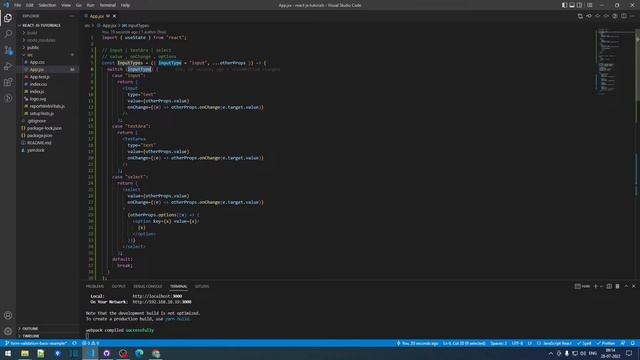Expand the build folder
Viewport: 640px width, 360px height.
[x=32, y=33]
